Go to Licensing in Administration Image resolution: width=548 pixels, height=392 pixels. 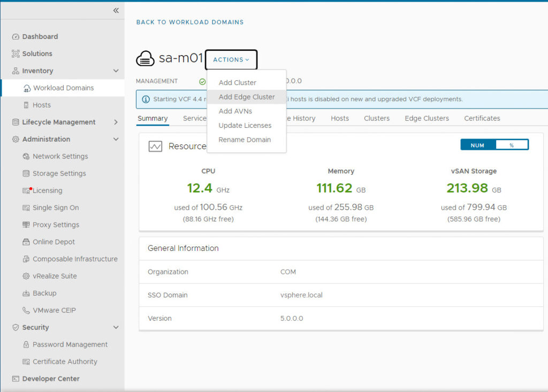48,191
